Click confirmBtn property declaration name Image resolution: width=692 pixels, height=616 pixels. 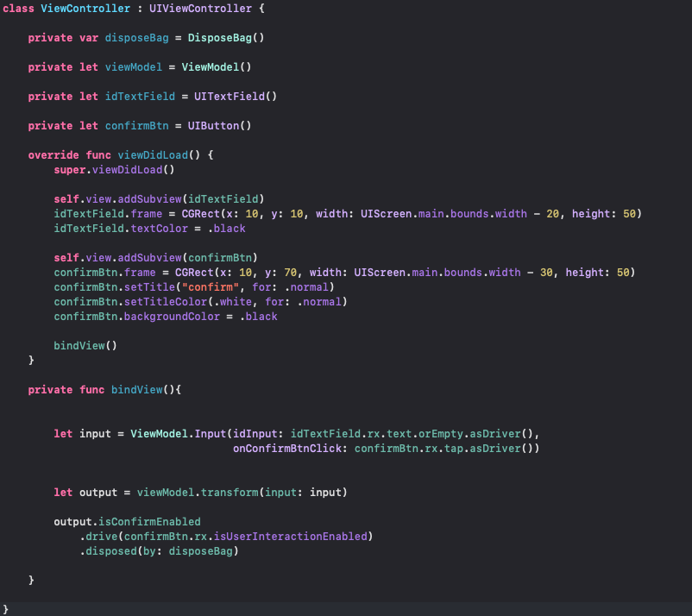137,126
